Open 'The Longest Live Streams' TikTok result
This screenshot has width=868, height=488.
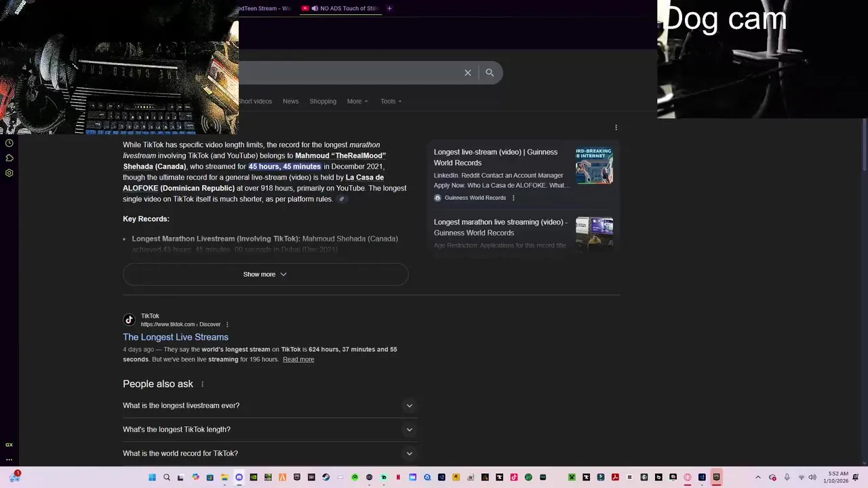tap(176, 337)
